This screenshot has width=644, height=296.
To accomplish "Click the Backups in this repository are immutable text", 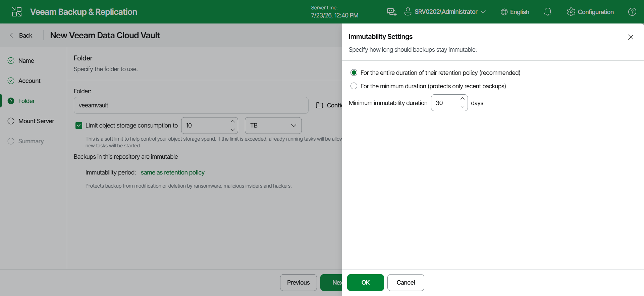I will [126, 157].
